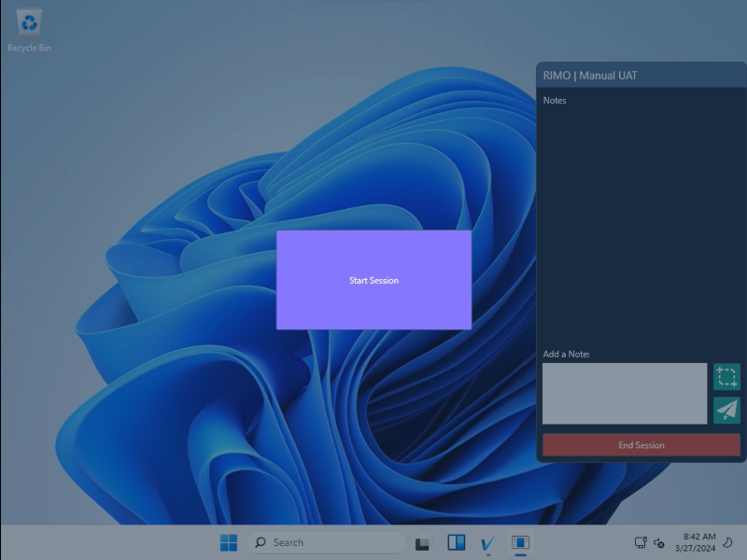Click the Start Session button
This screenshot has height=560, width=747.
tap(373, 280)
